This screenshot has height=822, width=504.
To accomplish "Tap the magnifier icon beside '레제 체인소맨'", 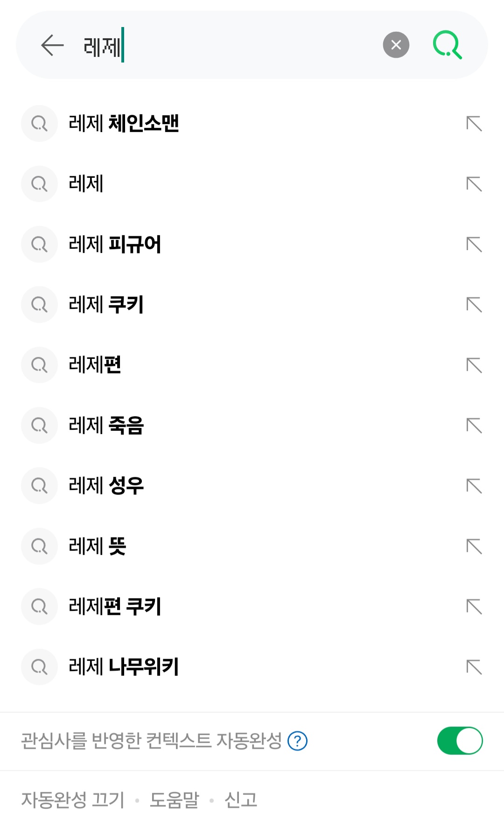I will point(39,124).
